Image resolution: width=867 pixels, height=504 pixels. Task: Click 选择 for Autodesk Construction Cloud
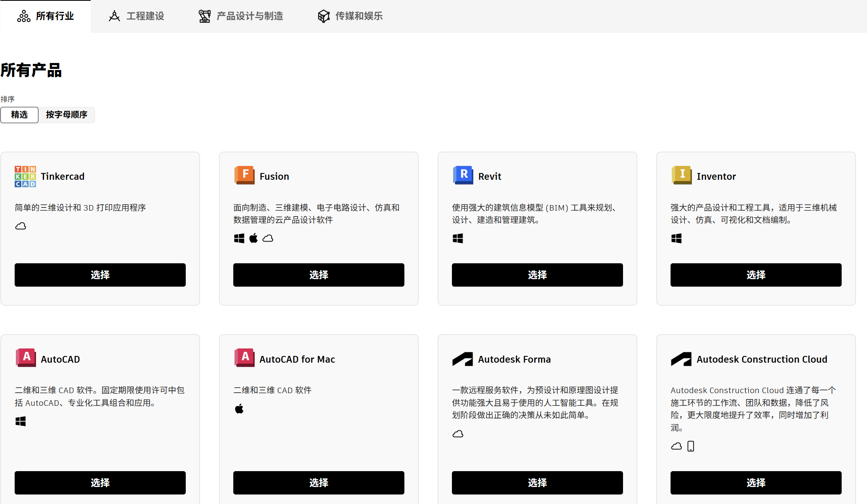(756, 483)
